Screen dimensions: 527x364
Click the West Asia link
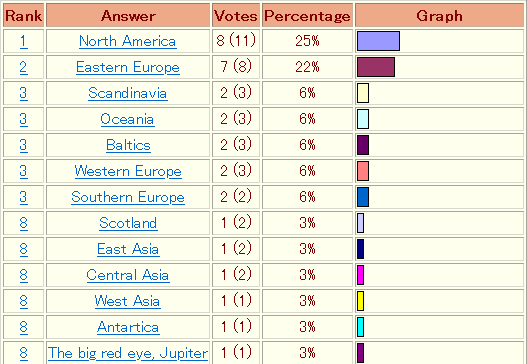pyautogui.click(x=127, y=301)
